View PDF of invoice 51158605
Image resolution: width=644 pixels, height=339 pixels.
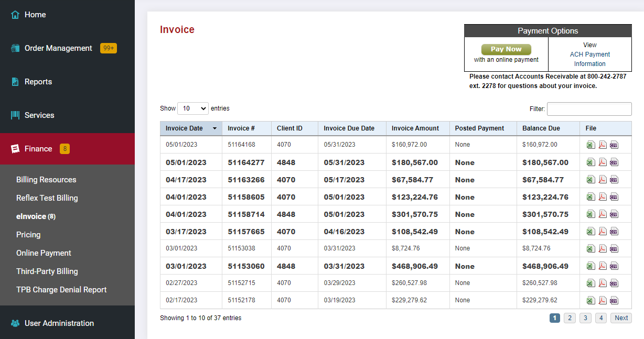tap(603, 197)
